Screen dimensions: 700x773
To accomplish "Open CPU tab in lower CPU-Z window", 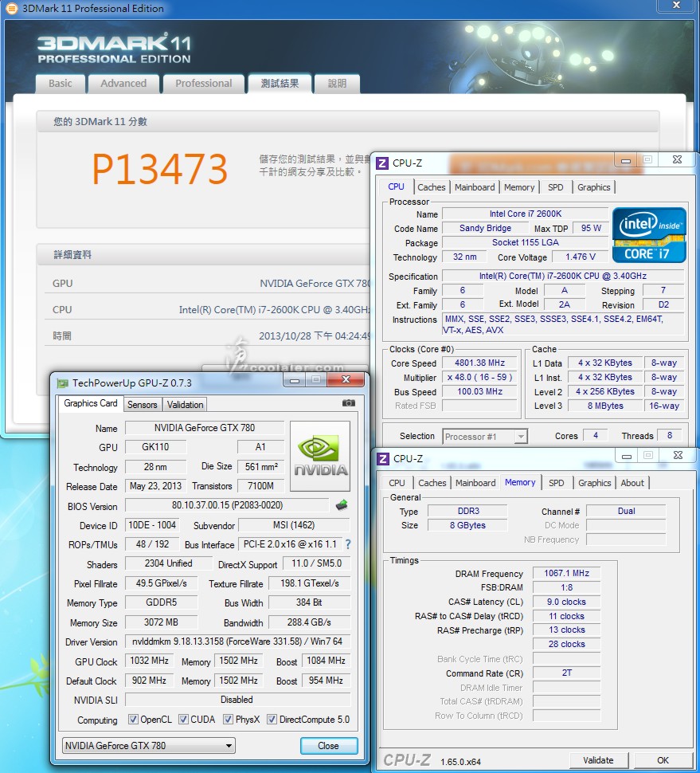I will [397, 483].
